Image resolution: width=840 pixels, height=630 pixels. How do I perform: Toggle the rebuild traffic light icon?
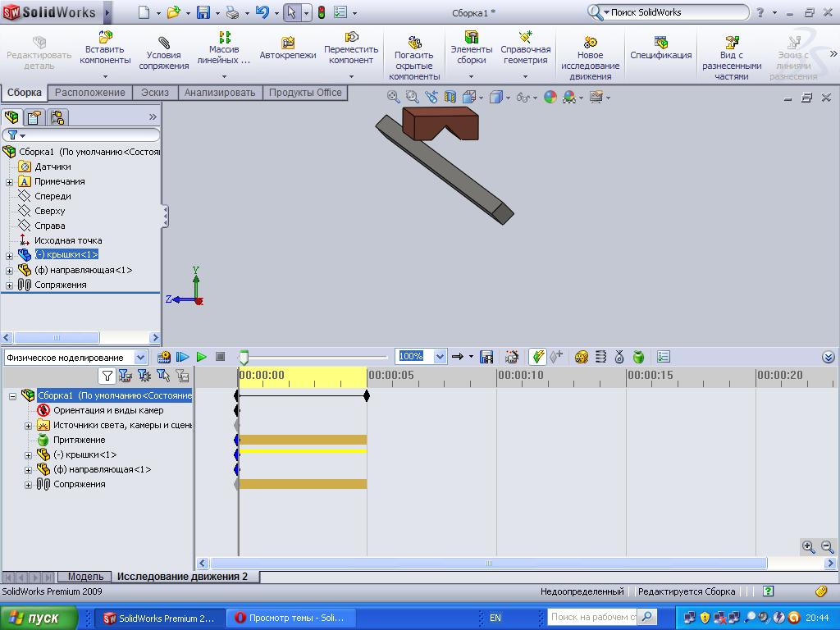coord(321,12)
